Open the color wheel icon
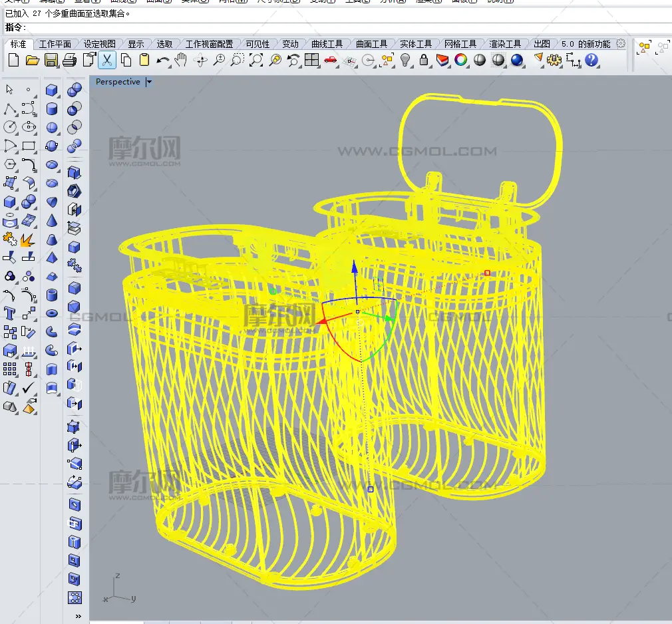The image size is (672, 624). click(460, 61)
